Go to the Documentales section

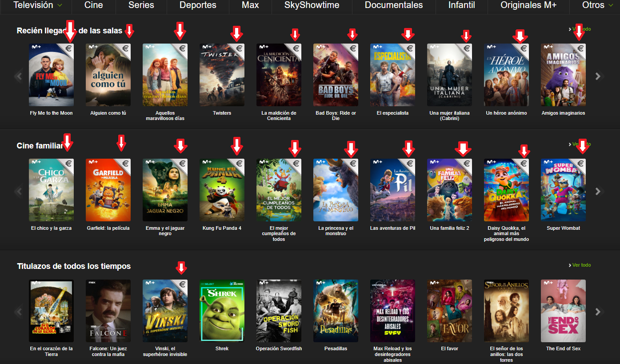click(393, 5)
